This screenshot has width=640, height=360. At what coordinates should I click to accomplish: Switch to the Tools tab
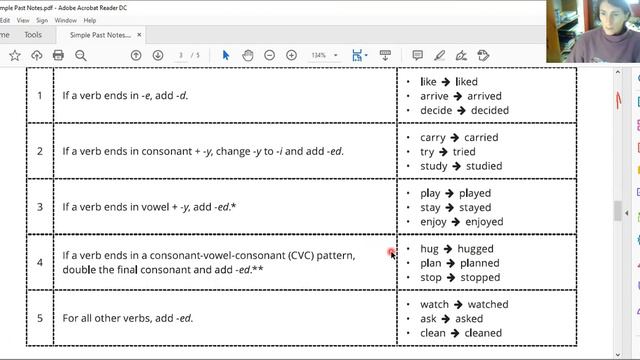click(x=33, y=35)
